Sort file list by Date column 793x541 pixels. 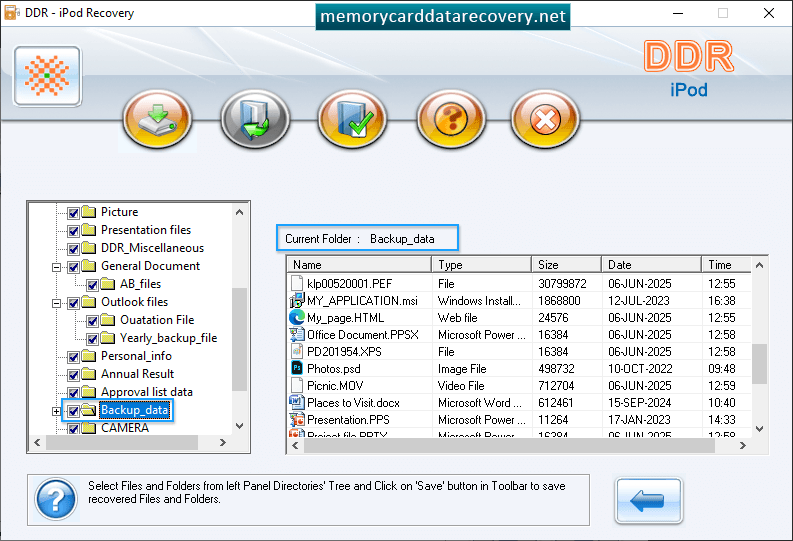[651, 265]
